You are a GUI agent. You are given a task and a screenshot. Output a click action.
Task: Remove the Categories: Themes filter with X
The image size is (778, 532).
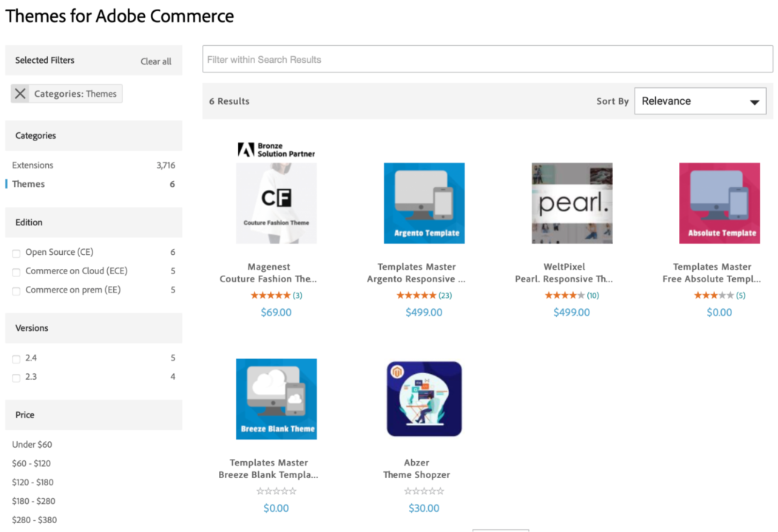coord(20,93)
